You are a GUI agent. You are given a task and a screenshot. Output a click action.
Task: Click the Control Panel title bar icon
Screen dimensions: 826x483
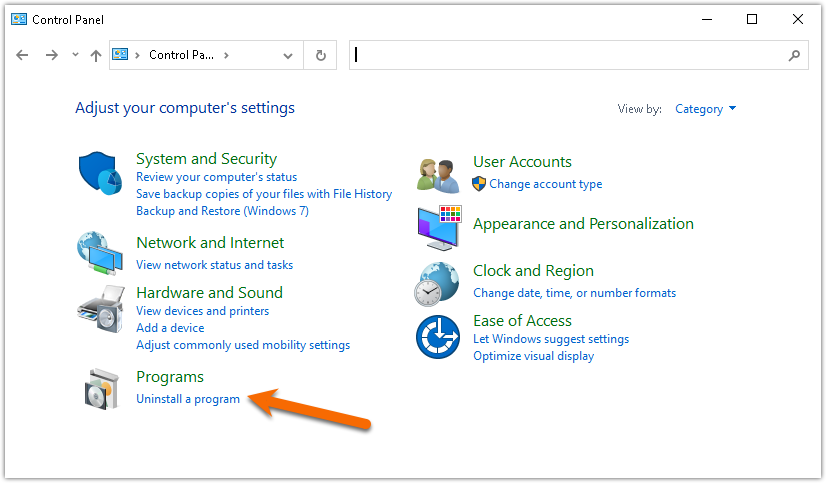tap(19, 19)
